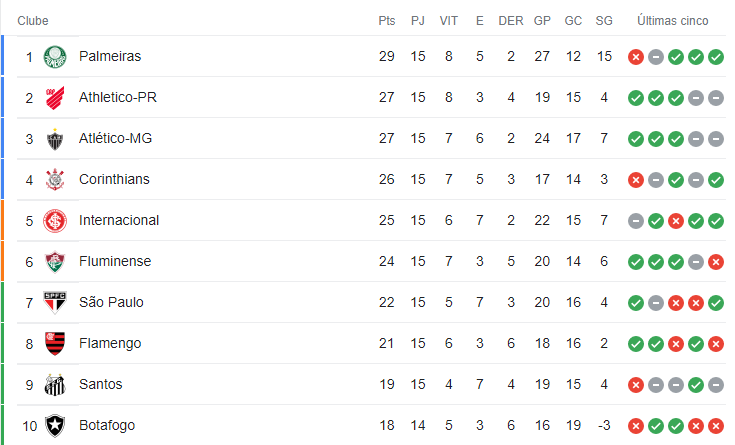Click the Flamengo striped crest
Viewport: 735px width, 445px height.
(x=55, y=344)
